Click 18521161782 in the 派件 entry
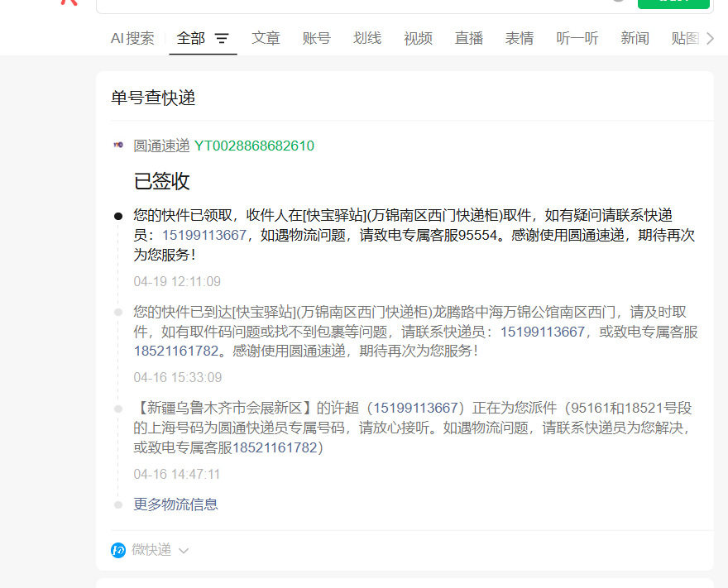 click(x=275, y=448)
